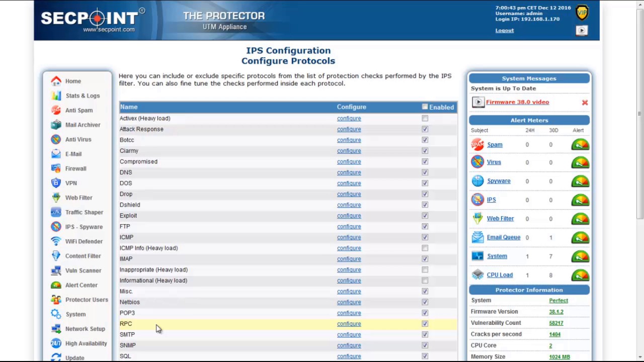The width and height of the screenshot is (644, 362).
Task: Click the SecPoint logo
Action: (x=92, y=20)
